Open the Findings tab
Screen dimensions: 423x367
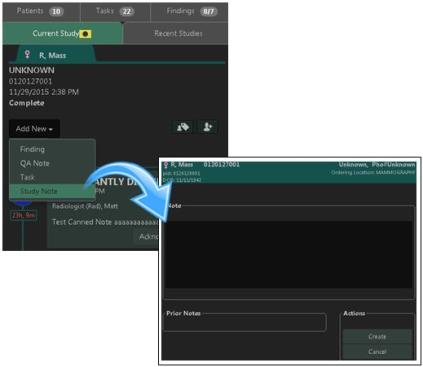[189, 12]
